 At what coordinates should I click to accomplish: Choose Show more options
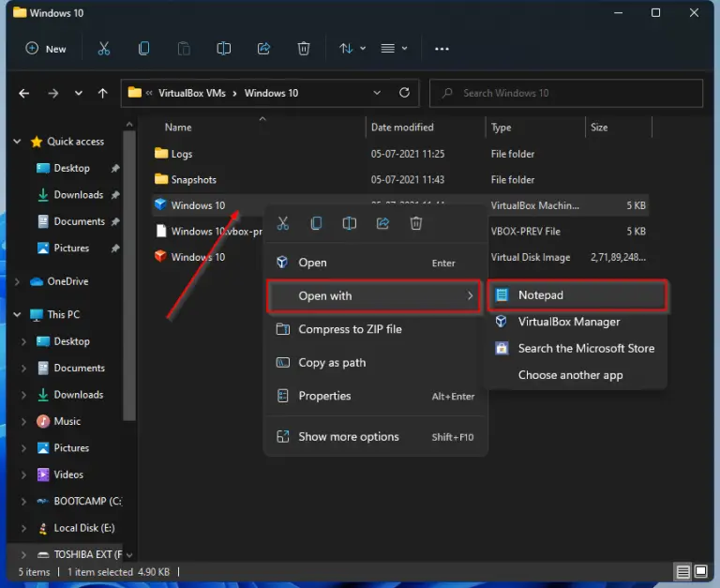(x=375, y=437)
